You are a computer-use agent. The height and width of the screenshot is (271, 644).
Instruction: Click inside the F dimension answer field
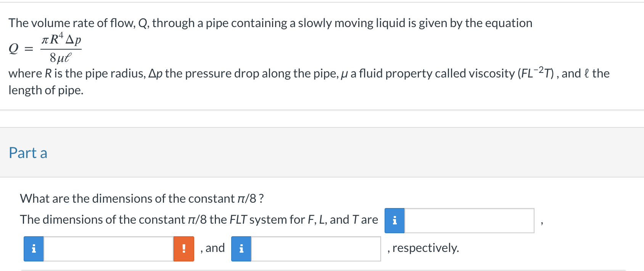[x=469, y=220]
